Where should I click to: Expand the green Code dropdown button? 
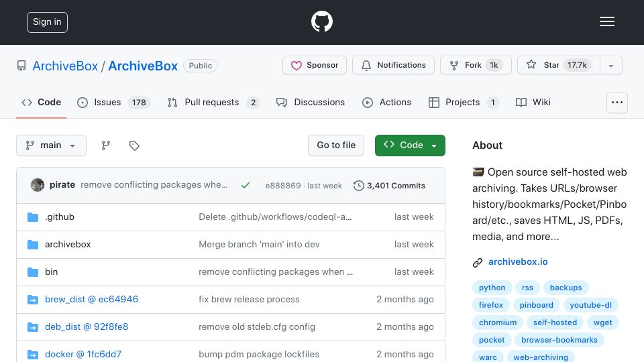click(410, 145)
